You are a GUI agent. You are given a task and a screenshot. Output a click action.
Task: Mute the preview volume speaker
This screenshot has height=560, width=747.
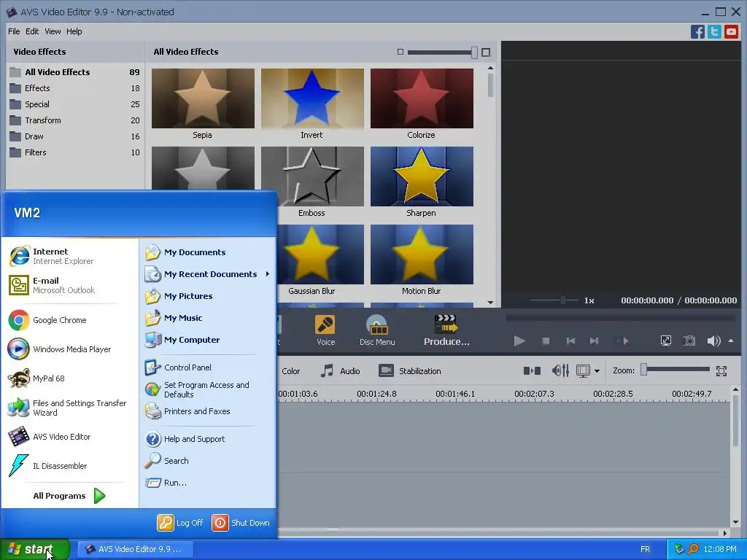[713, 341]
